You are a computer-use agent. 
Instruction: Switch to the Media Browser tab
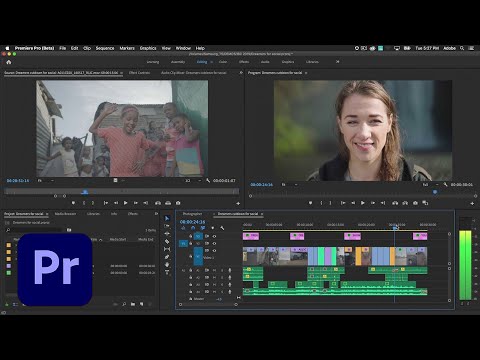point(65,214)
